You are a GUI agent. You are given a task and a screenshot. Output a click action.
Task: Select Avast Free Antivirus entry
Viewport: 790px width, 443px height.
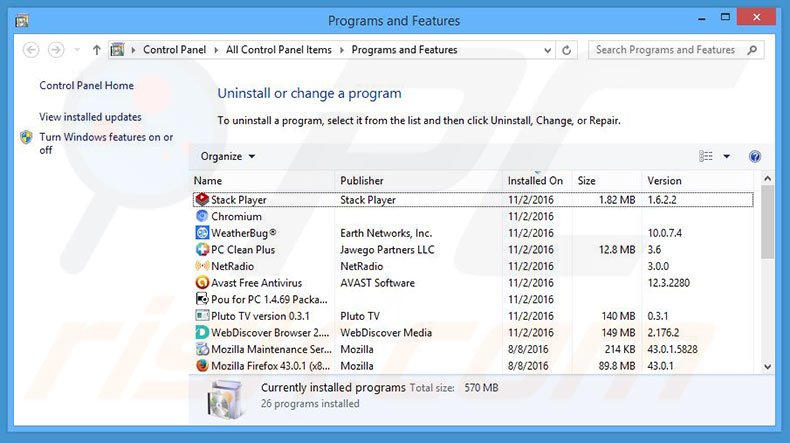click(x=256, y=283)
